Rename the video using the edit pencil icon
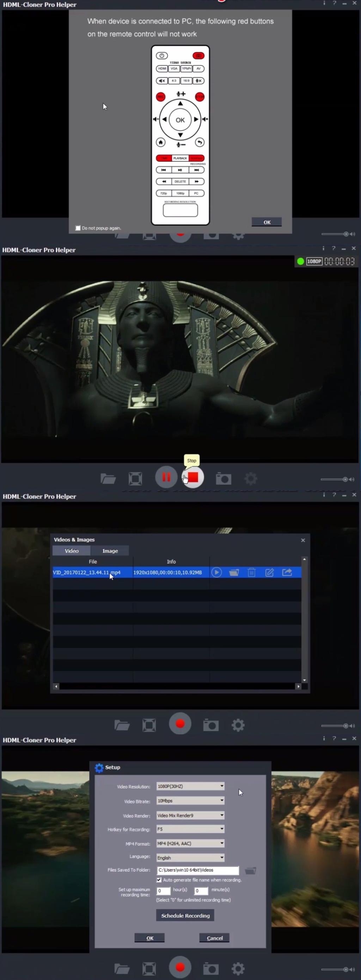Viewport: 361px width, 980px height. coord(269,572)
